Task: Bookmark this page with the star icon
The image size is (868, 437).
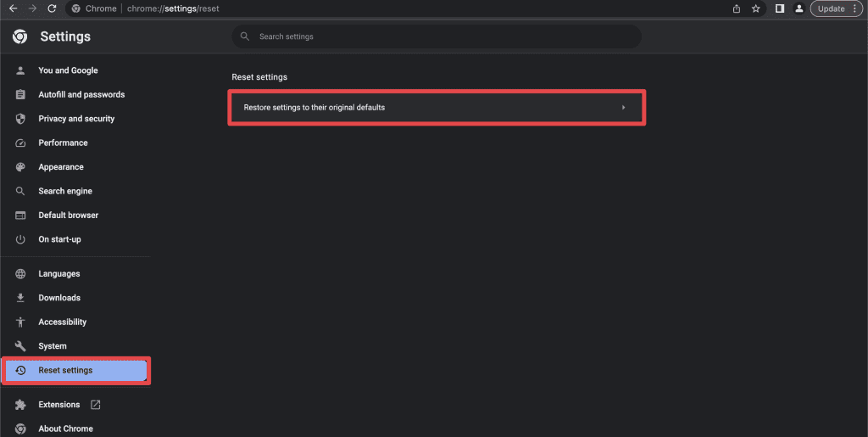Action: 755,8
